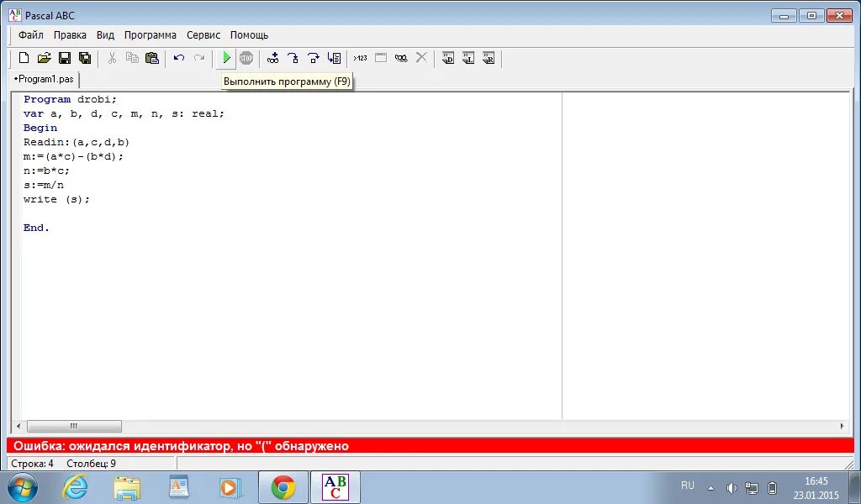
Task: Create a new file with toolbar icon
Action: (24, 58)
